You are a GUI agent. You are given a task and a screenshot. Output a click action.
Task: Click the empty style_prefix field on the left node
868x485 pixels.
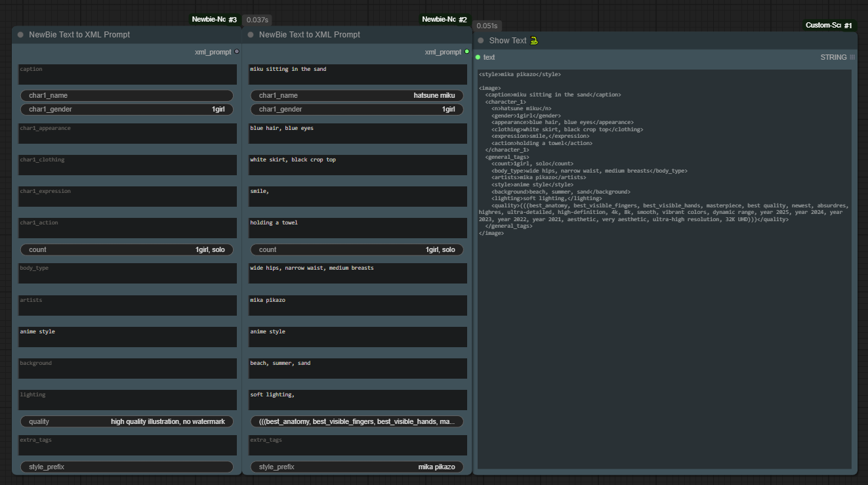(x=127, y=467)
